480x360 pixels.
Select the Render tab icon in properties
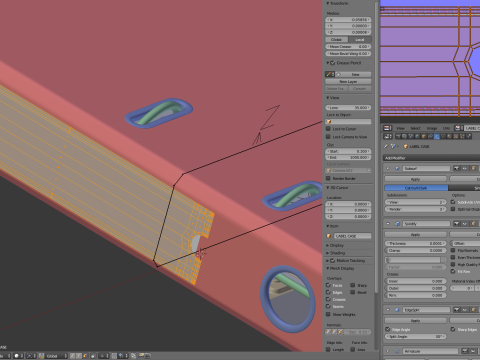[x=398, y=136]
